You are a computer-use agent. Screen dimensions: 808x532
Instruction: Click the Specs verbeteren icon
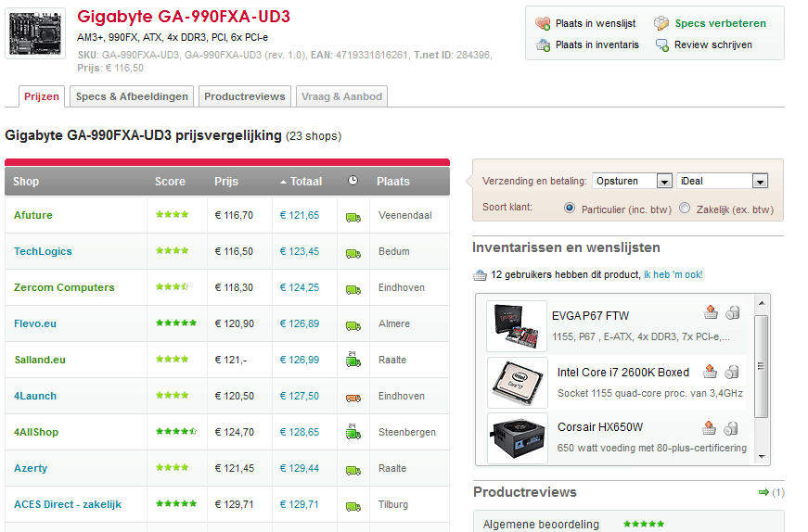click(661, 23)
